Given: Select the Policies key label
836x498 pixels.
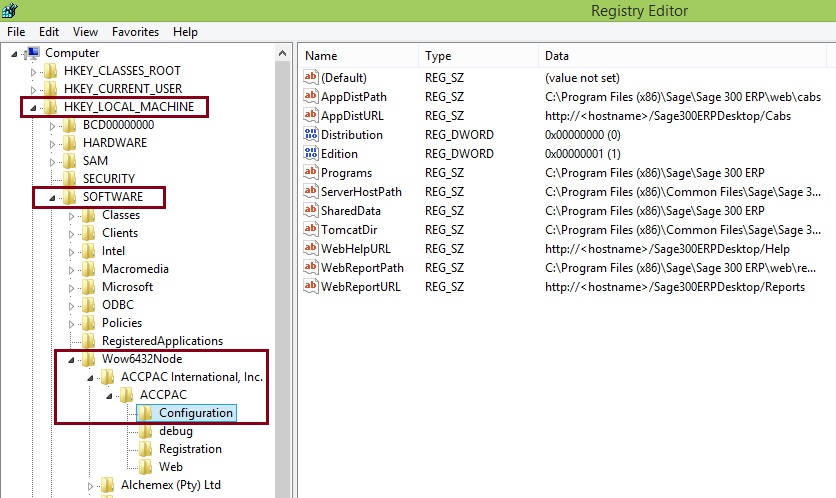Looking at the screenshot, I should point(122,323).
